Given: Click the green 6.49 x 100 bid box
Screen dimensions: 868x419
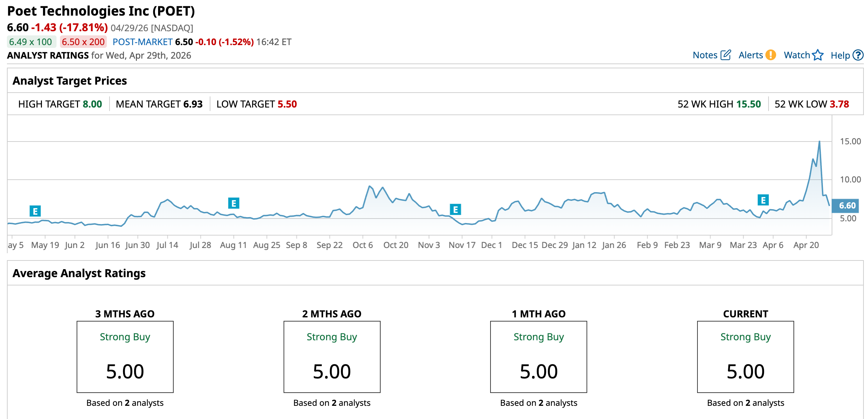Looking at the screenshot, I should tap(31, 42).
